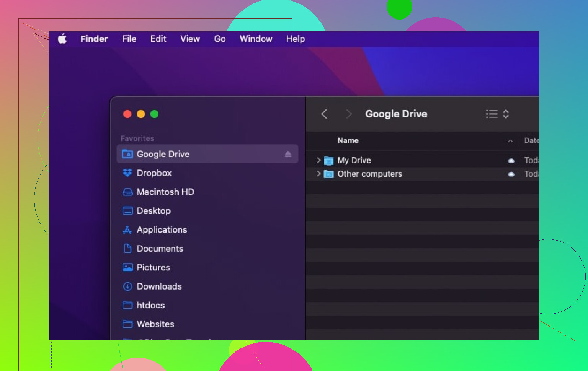Click the Google Drive sidebar folder icon
588x371 pixels.
127,154
